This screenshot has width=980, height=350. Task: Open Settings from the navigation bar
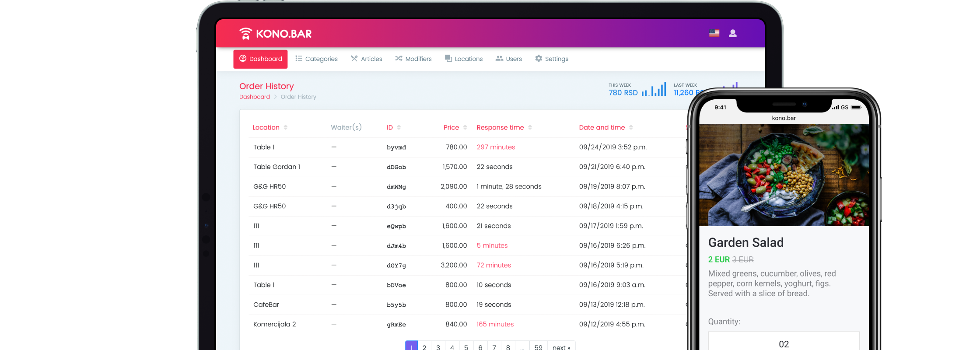(552, 59)
